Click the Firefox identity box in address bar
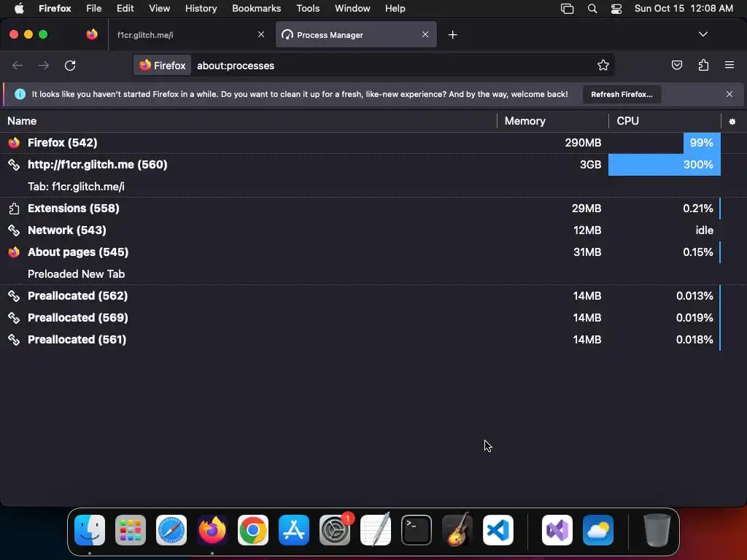The image size is (747, 560). point(163,66)
